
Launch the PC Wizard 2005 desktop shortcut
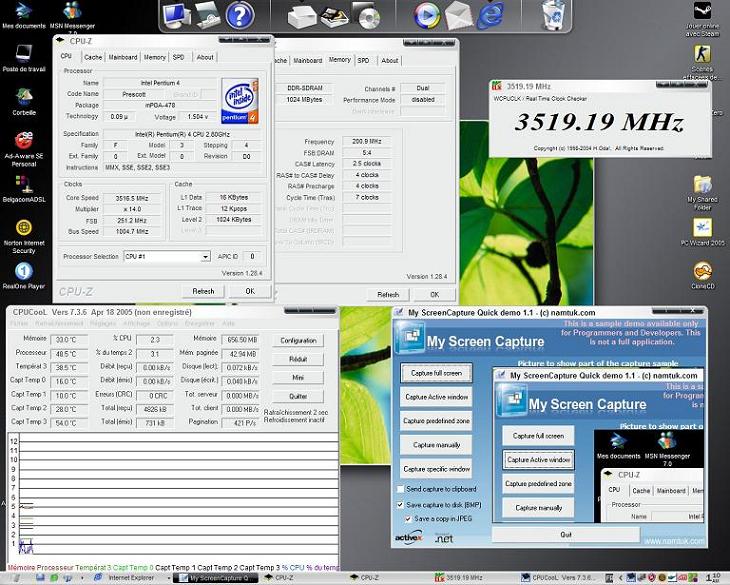click(x=702, y=232)
